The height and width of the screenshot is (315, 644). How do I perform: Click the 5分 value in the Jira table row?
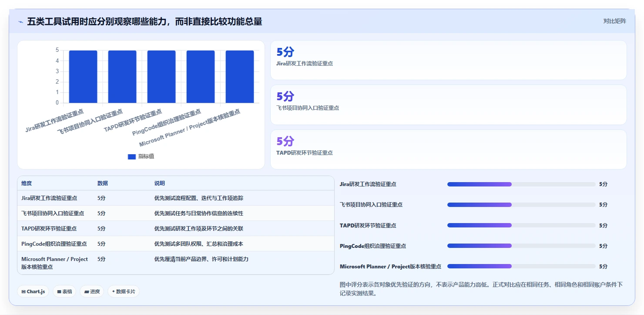pyautogui.click(x=101, y=198)
